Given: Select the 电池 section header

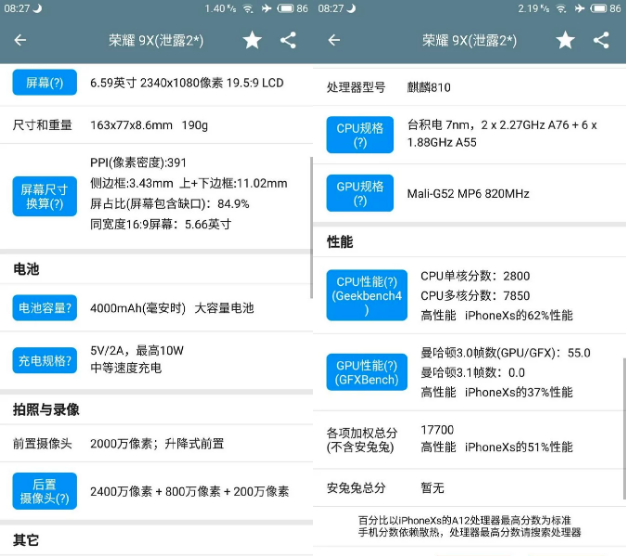Looking at the screenshot, I should point(26,269).
